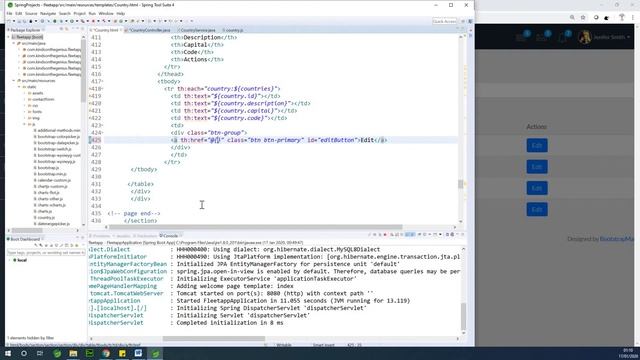Select bootstrap-colorpicker.js file
This screenshot has width=640, height=360.
pos(58,137)
